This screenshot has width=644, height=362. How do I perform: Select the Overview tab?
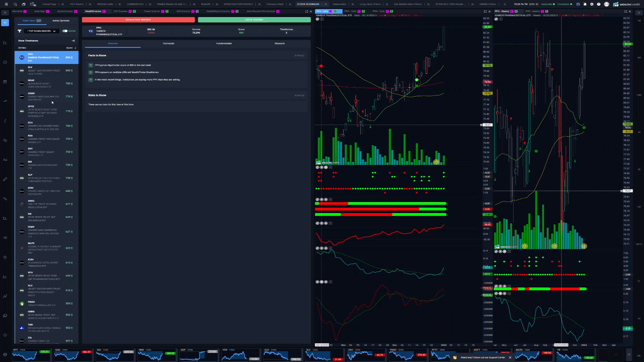[x=113, y=44]
